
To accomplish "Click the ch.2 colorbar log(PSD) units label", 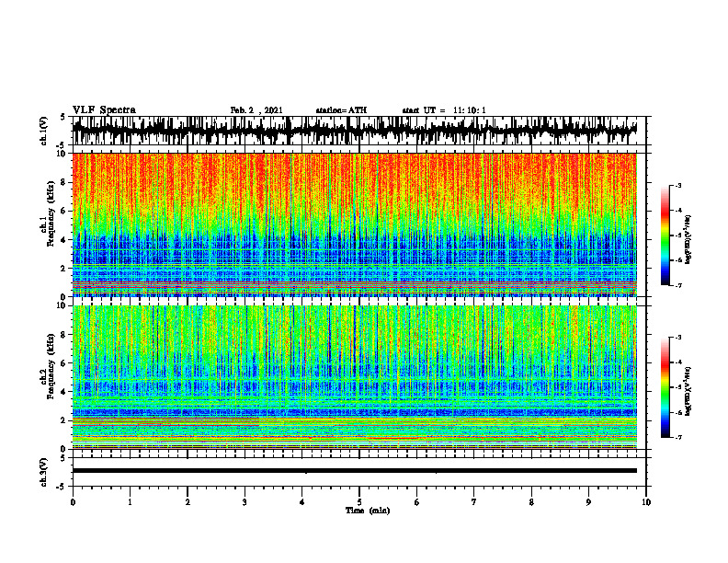I will (x=688, y=391).
